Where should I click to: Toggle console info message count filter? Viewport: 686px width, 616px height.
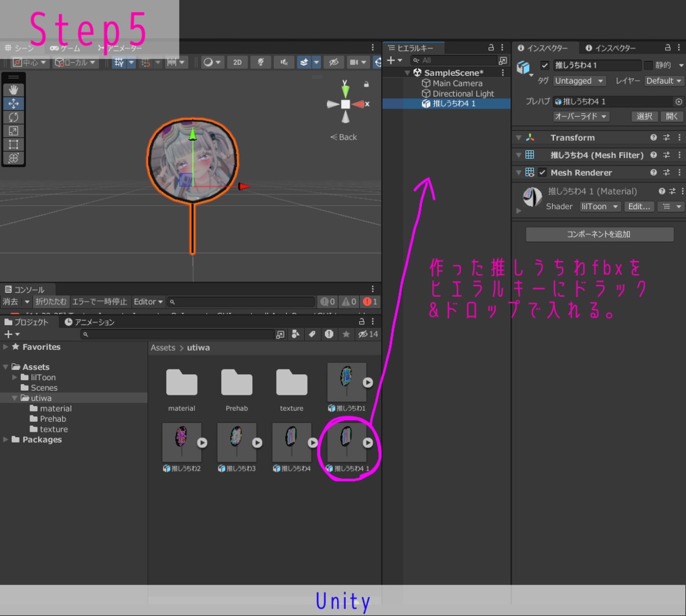327,302
